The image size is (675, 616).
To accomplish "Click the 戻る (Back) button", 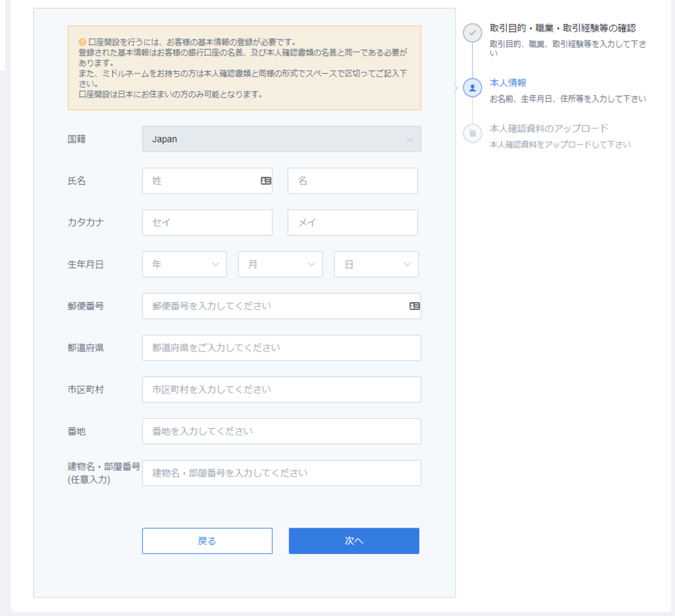I will (207, 541).
